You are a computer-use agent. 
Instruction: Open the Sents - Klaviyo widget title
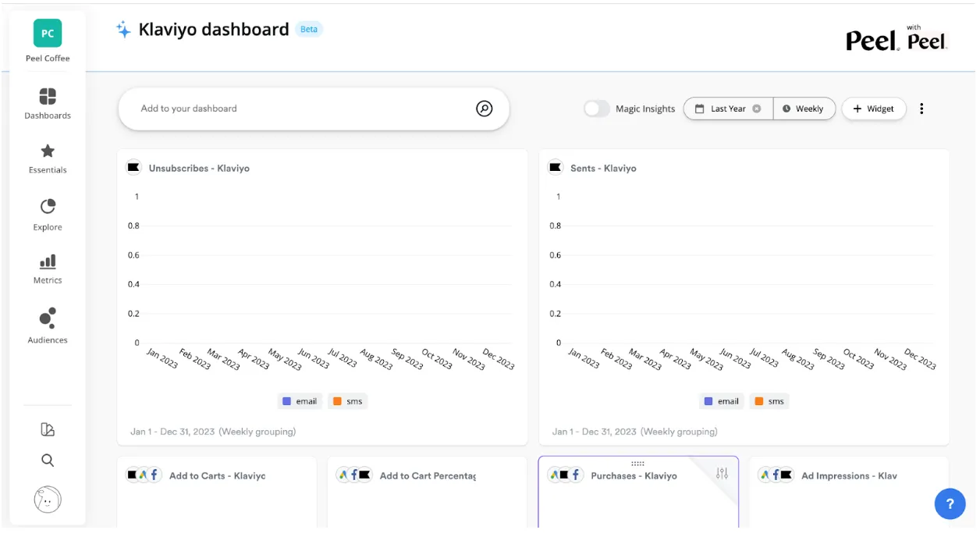point(603,168)
